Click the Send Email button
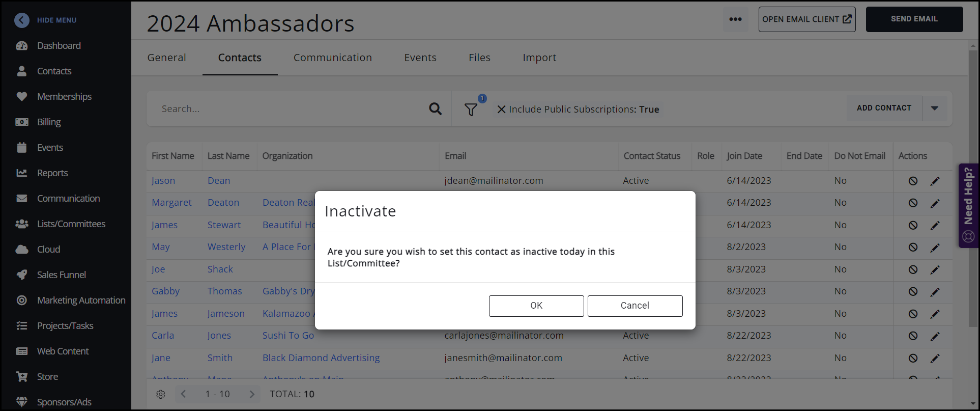The image size is (980, 411). [914, 19]
